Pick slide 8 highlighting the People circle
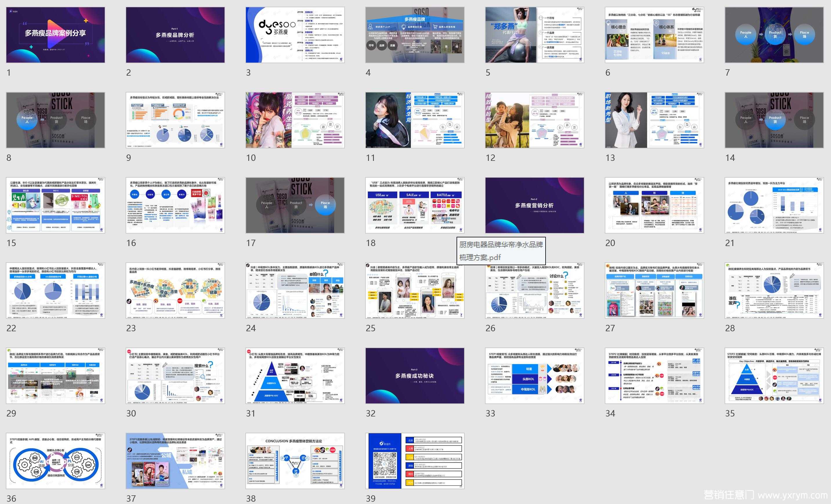 click(55, 120)
